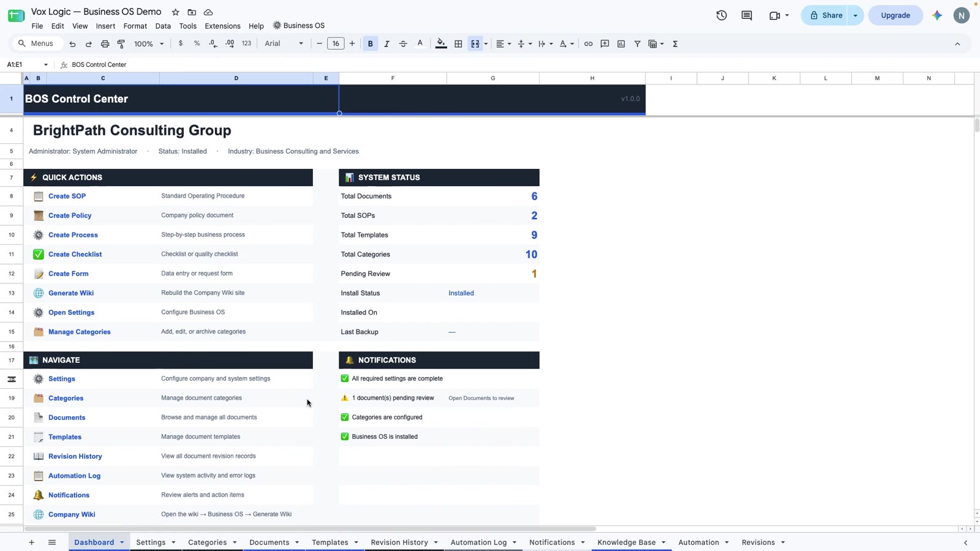
Task: Open the Insert menu
Action: click(105, 26)
